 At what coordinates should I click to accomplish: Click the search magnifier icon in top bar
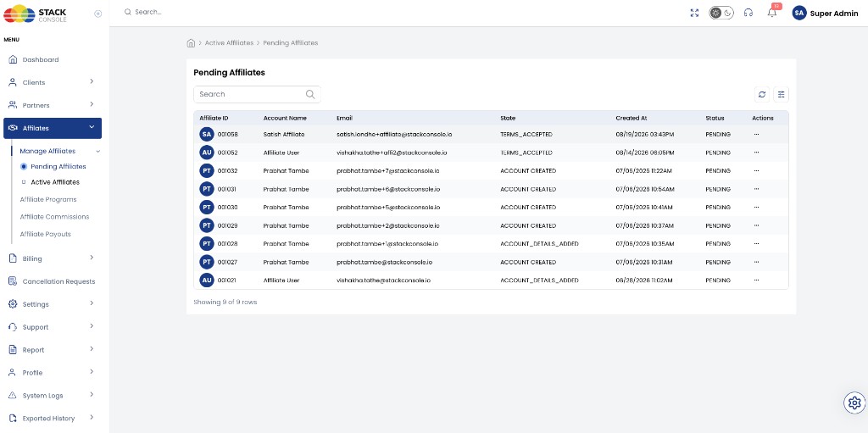[x=128, y=12]
